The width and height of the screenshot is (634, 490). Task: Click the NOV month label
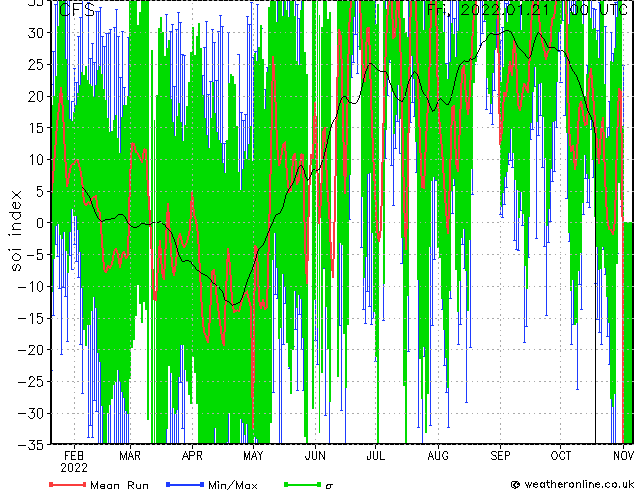point(623,456)
